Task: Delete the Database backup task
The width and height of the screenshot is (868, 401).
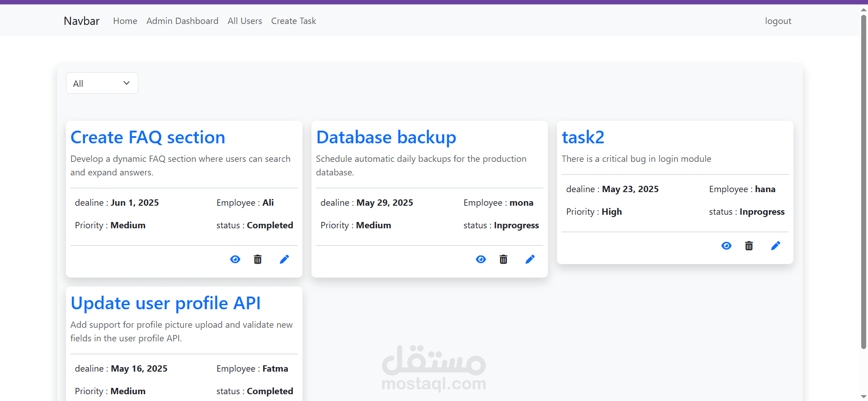Action: [503, 259]
